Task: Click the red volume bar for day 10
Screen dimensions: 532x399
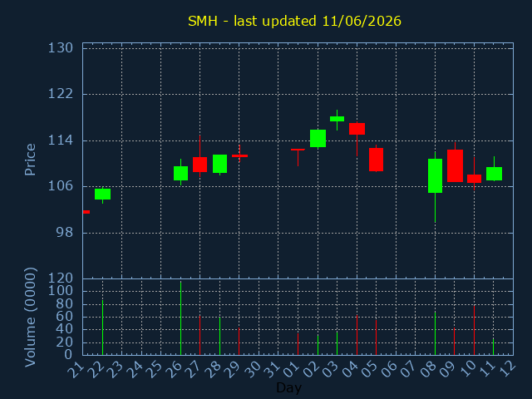Action: 474,331
